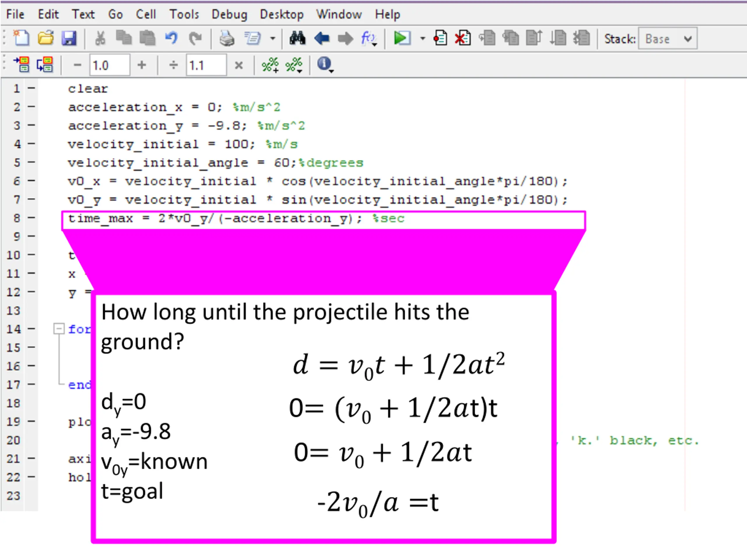Click the debug Continue icon

558,38
